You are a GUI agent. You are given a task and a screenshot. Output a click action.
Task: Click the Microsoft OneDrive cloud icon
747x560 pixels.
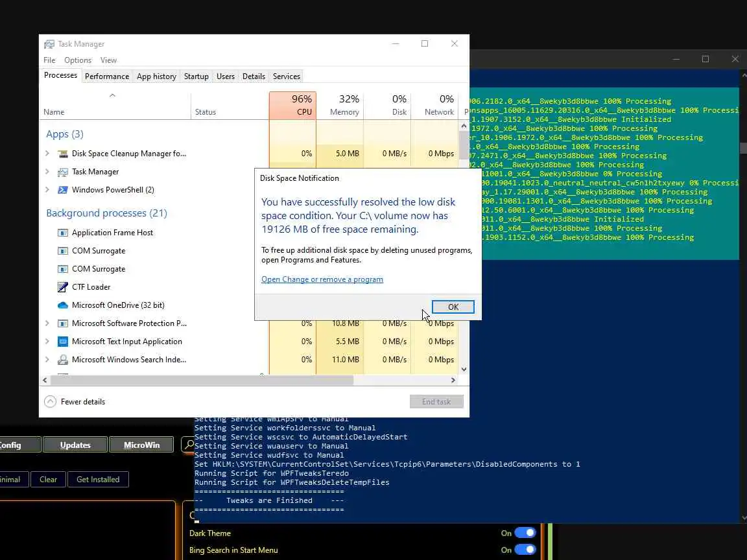[62, 305]
